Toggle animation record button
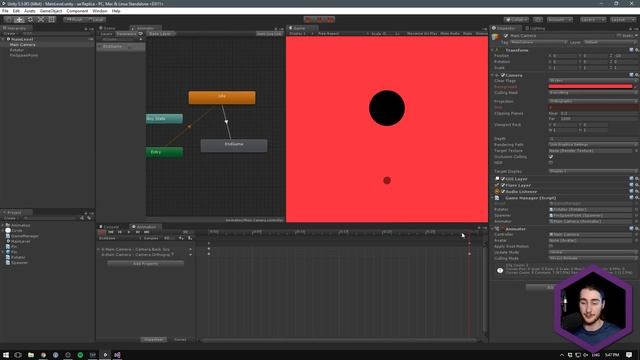Viewport: 640px width, 360px height. coord(102,232)
